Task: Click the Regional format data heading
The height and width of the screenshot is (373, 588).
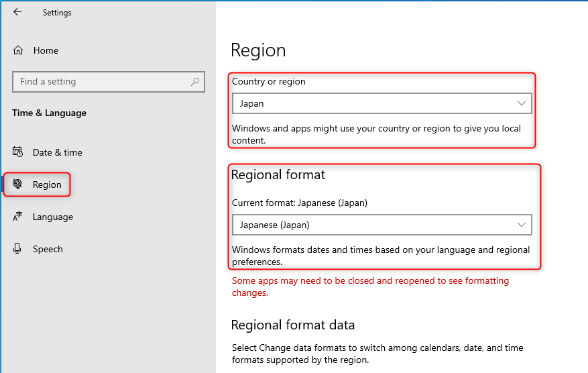Action: [x=292, y=325]
